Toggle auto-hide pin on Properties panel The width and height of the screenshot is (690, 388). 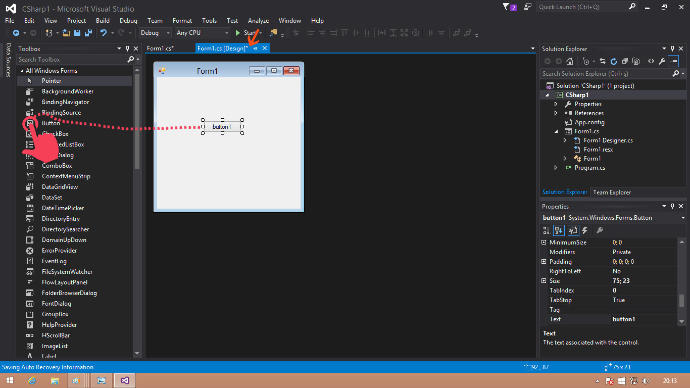[672, 206]
